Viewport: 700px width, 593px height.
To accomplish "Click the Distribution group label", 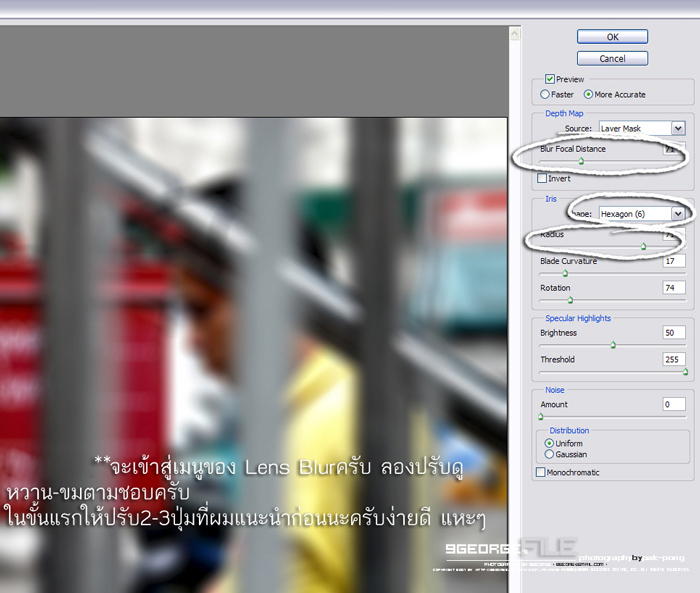I will coord(569,430).
